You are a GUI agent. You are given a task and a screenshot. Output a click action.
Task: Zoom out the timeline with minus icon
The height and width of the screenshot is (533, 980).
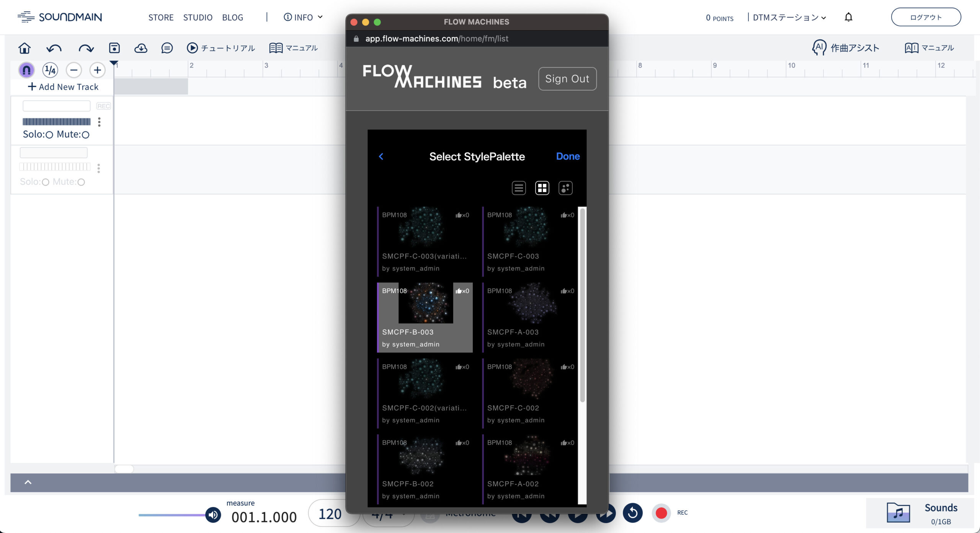[74, 70]
